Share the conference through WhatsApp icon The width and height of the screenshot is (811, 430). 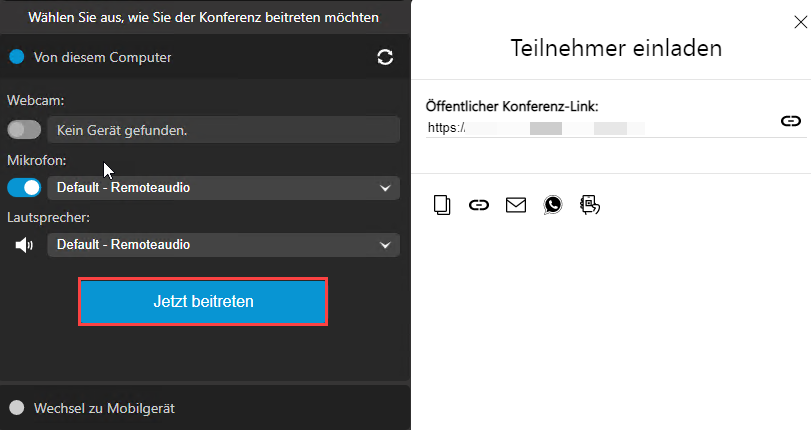pos(552,205)
